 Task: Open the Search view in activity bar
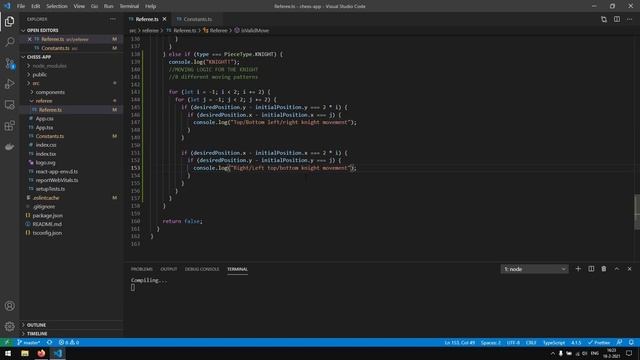(9, 42)
